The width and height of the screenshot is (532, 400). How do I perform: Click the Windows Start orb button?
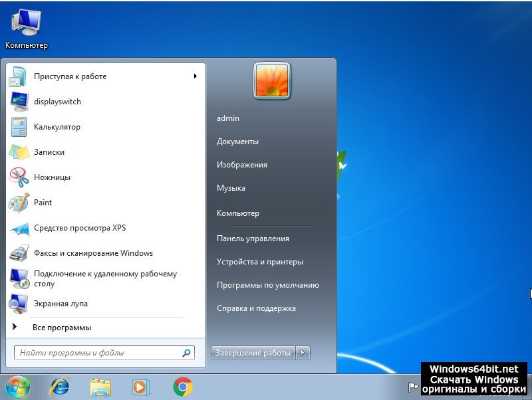click(18, 387)
